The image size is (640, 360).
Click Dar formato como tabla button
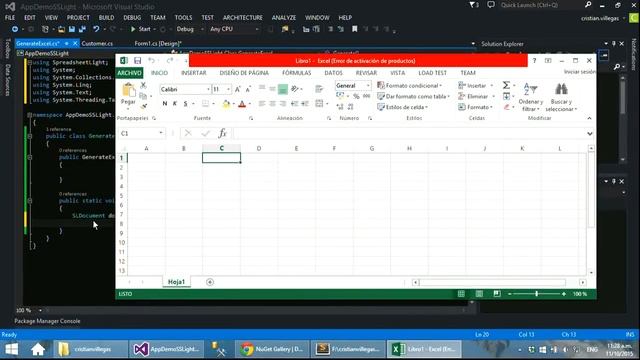click(413, 96)
